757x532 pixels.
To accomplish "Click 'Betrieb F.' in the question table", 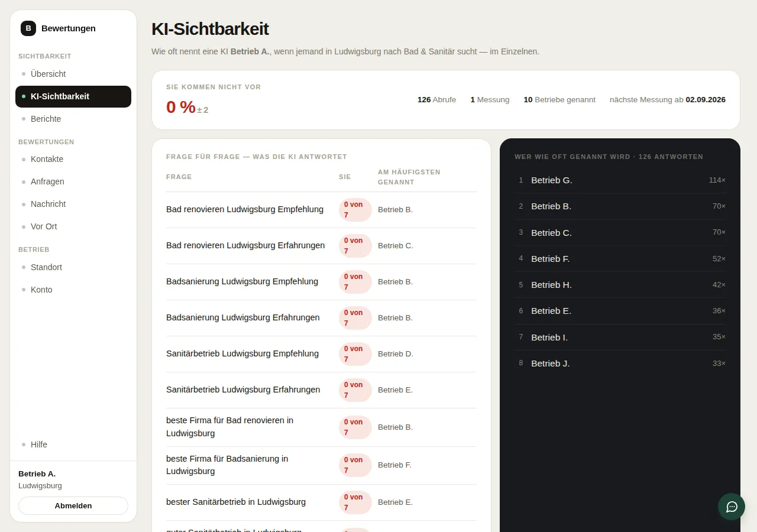I will (x=394, y=465).
